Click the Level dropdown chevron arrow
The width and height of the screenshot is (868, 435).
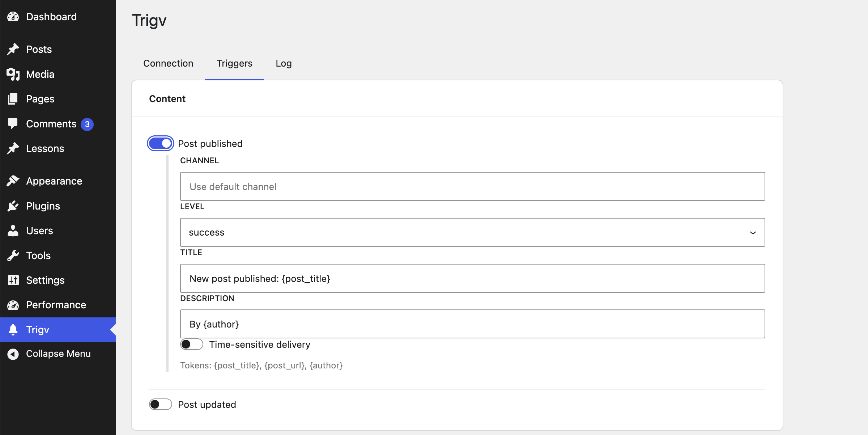753,233
